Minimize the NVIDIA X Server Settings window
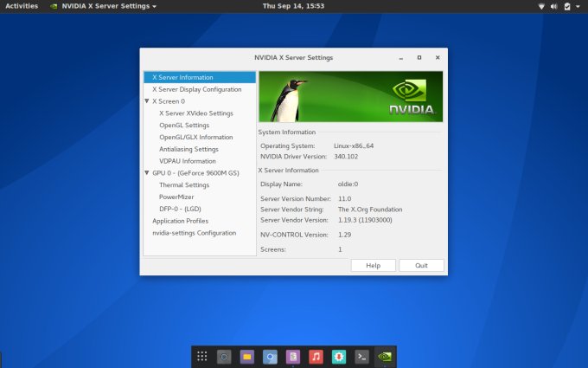 [401, 58]
